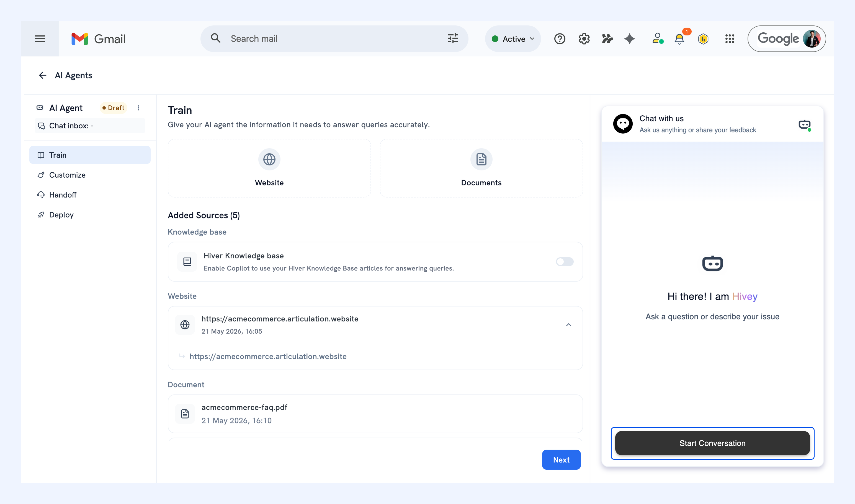Click the Search mail field
Image resolution: width=855 pixels, height=504 pixels.
334,39
